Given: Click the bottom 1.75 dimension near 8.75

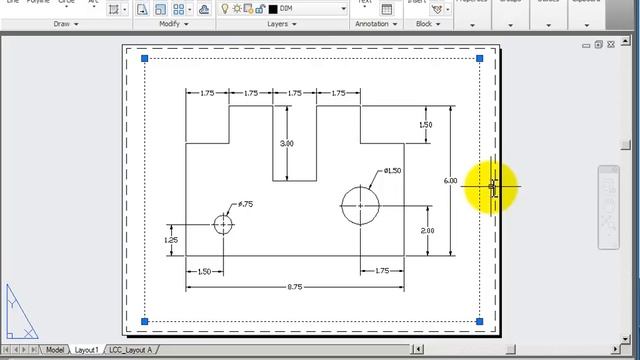Looking at the screenshot, I should tap(382, 271).
